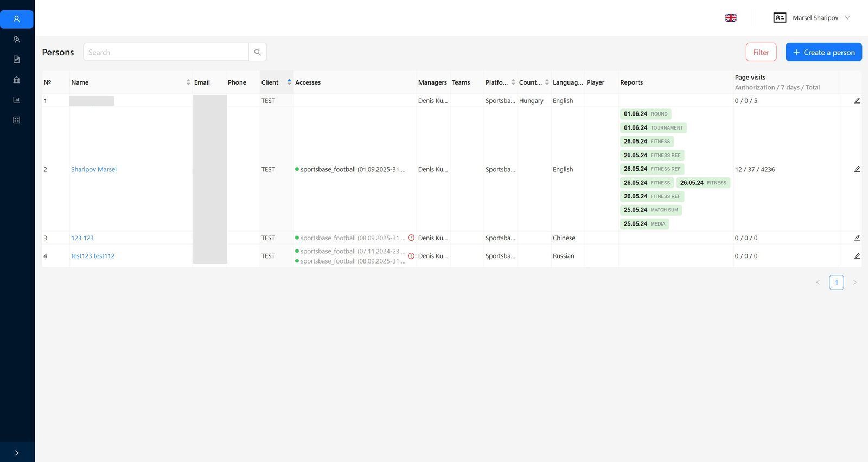Image resolution: width=868 pixels, height=462 pixels.
Task: Open the teams group icon in sidebar
Action: coord(17,40)
